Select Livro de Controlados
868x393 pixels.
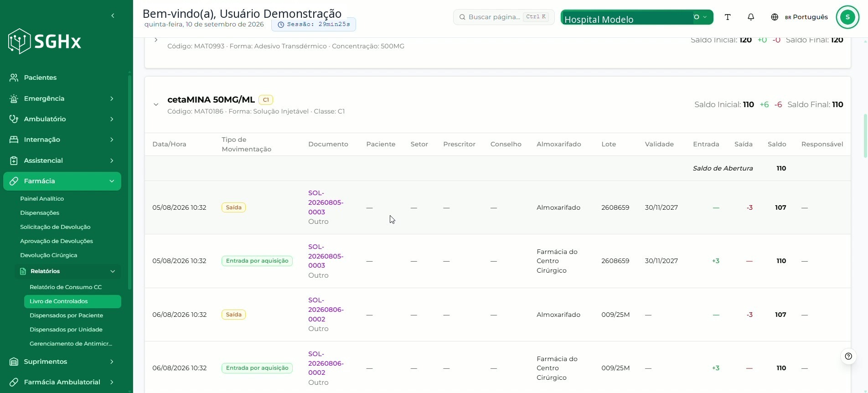pyautogui.click(x=72, y=301)
